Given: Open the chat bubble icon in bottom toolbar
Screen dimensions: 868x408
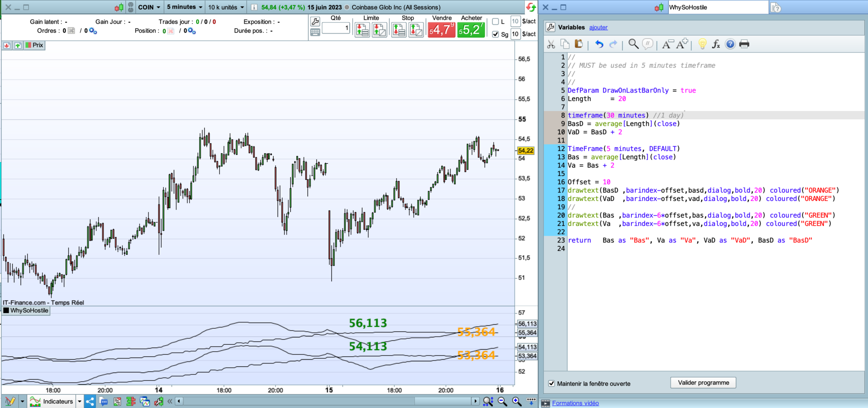Looking at the screenshot, I should click(103, 401).
